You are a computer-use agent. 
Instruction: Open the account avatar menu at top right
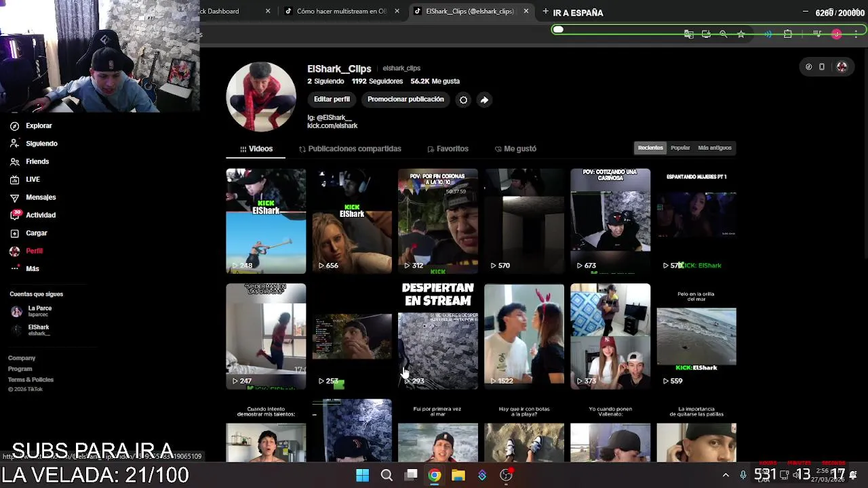(842, 67)
